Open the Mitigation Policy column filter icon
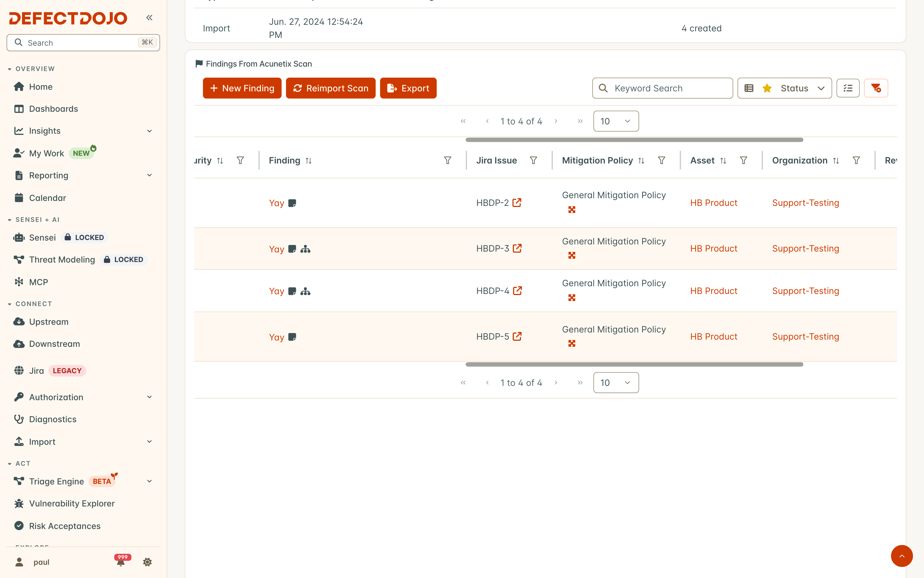924x578 pixels. pyautogui.click(x=662, y=160)
